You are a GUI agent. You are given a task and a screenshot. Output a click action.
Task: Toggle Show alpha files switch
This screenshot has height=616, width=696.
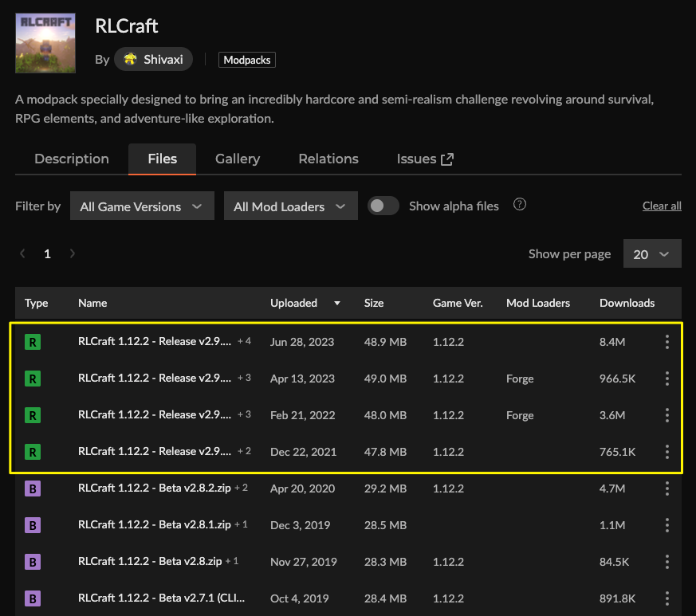pyautogui.click(x=383, y=206)
